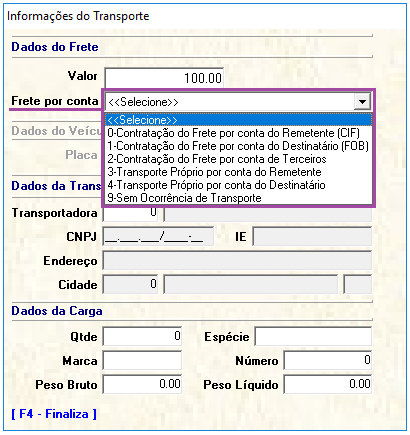The height and width of the screenshot is (435, 410).
Task: Click the Marca input field
Action: click(142, 361)
